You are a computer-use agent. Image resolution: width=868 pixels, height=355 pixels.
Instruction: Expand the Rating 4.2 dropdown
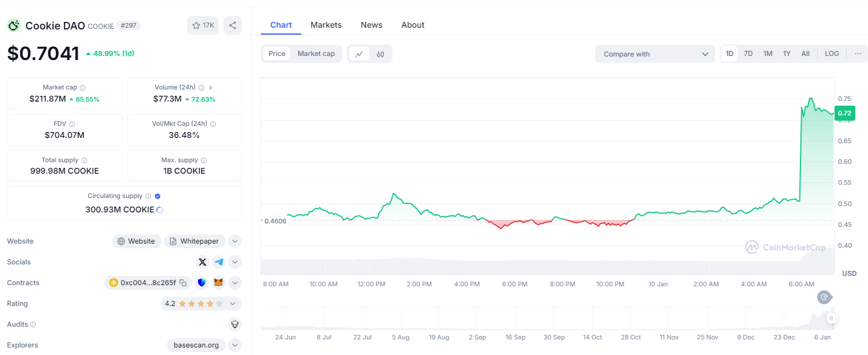201,304
